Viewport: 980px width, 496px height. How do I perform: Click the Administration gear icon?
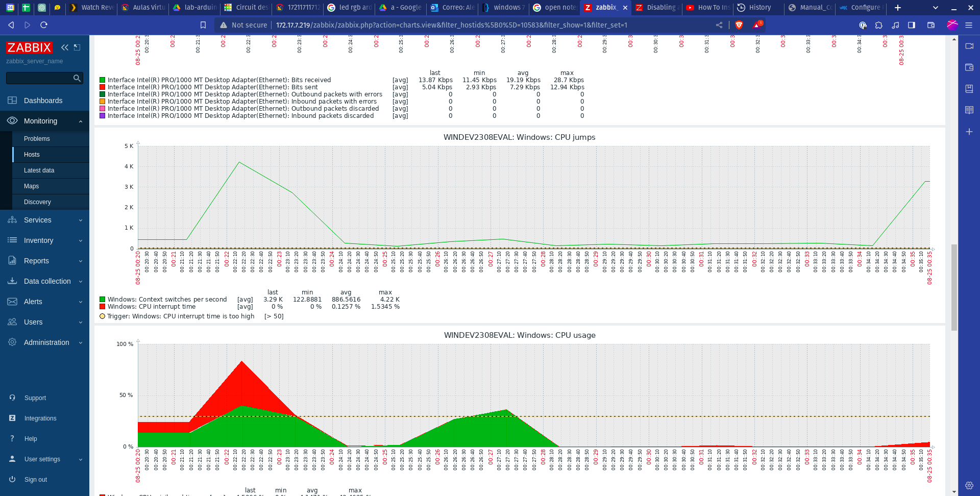(12, 342)
